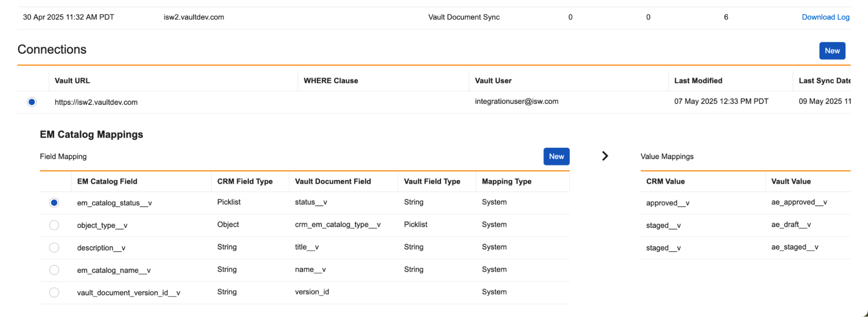Click the integrationuser@isw.com Vault User cell
Screen dimensions: 868x317
pos(516,101)
